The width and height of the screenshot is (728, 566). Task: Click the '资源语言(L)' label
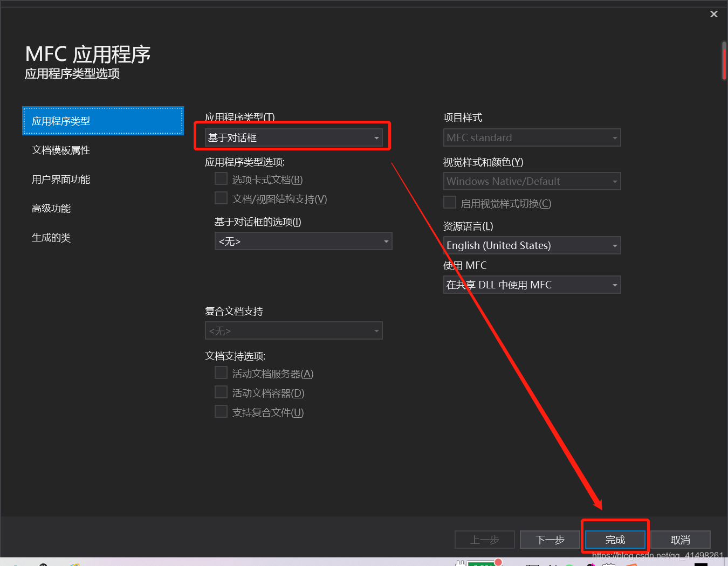(468, 226)
